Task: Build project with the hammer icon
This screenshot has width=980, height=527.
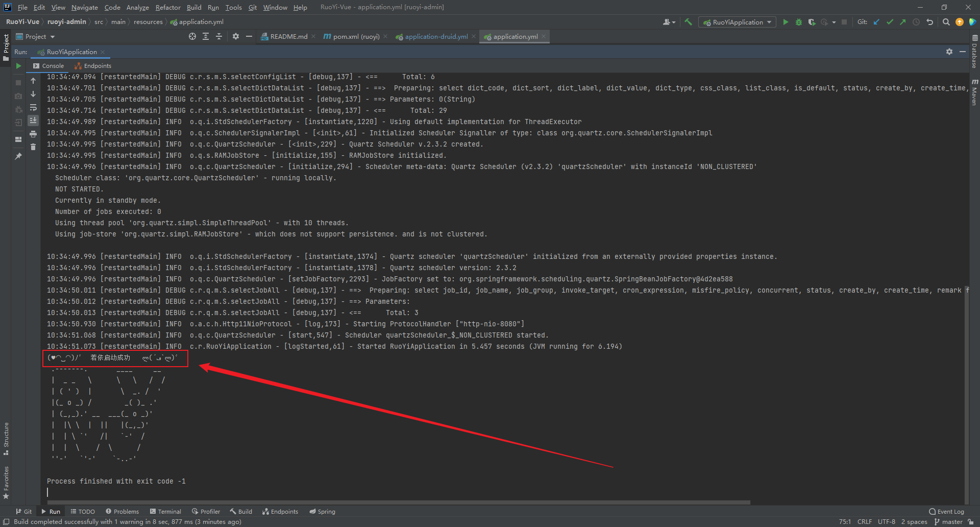Action: 688,22
